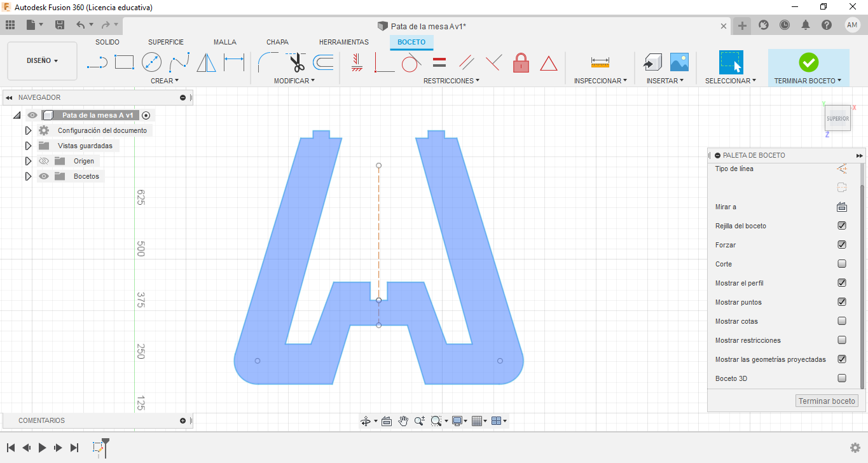
Task: Apply the Parallel constraint
Action: coord(466,62)
